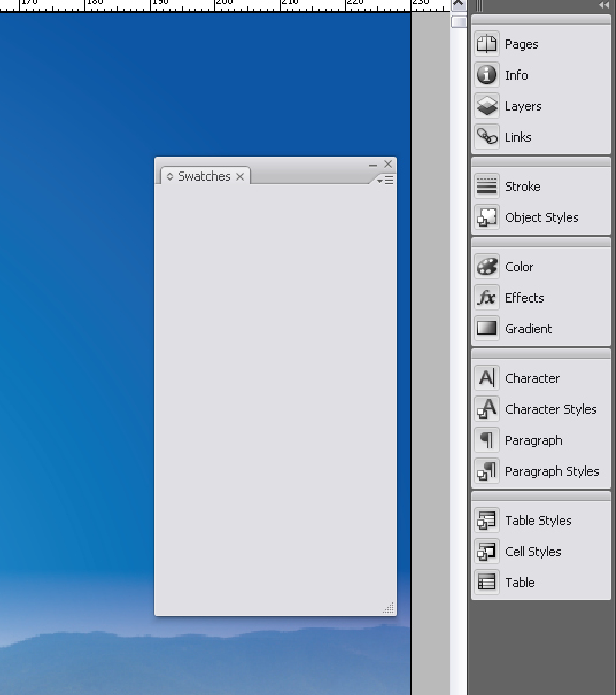Image resolution: width=616 pixels, height=695 pixels.
Task: Open the Effects fx icon
Action: [x=487, y=298]
